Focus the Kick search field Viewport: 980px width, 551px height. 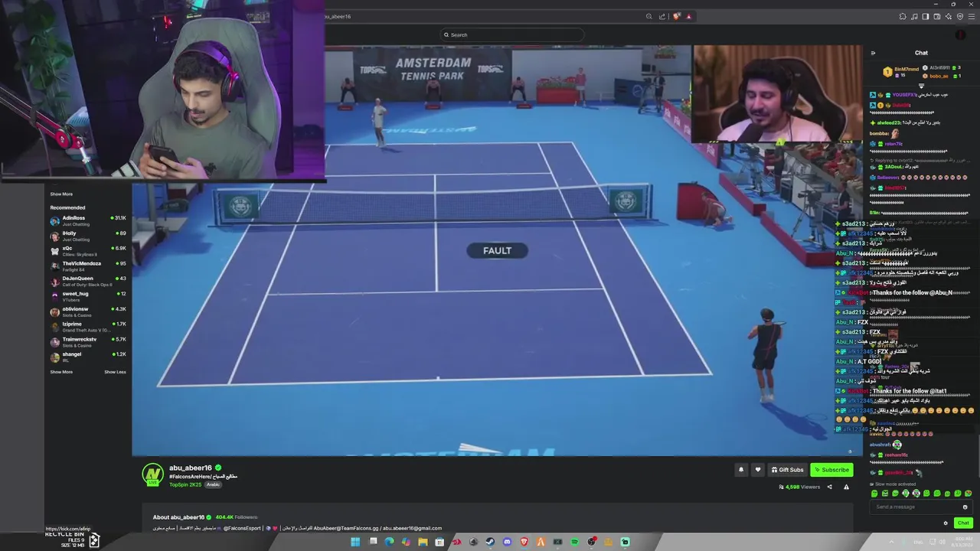511,34
